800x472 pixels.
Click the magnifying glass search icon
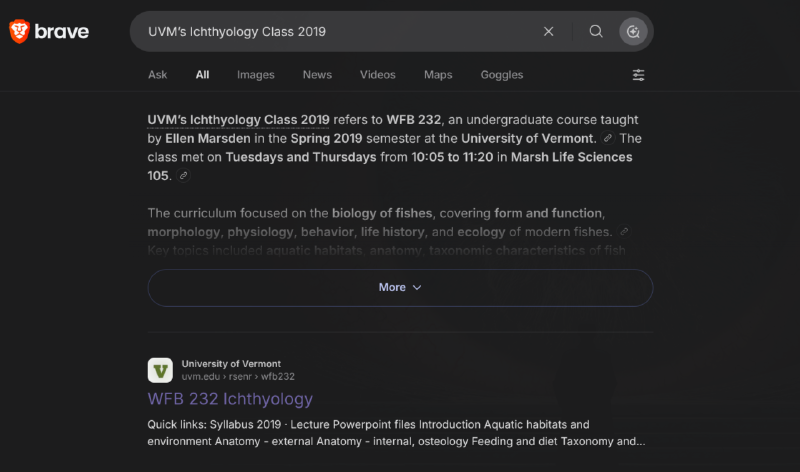pos(596,32)
